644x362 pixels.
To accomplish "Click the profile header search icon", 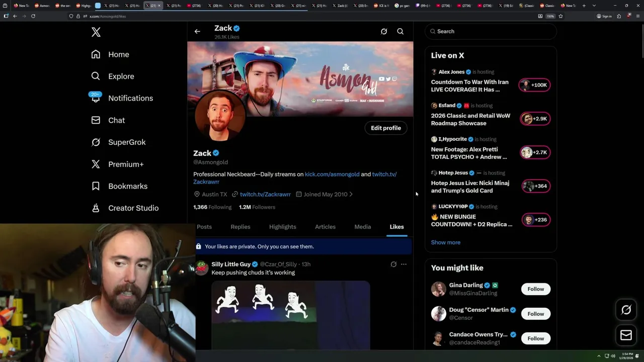I will click(400, 32).
